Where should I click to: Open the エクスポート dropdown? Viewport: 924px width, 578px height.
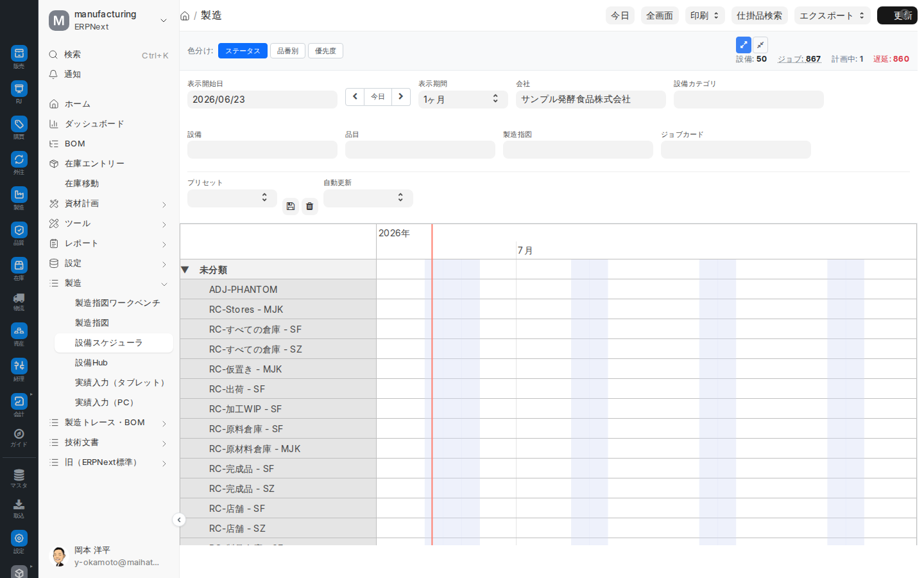click(832, 15)
